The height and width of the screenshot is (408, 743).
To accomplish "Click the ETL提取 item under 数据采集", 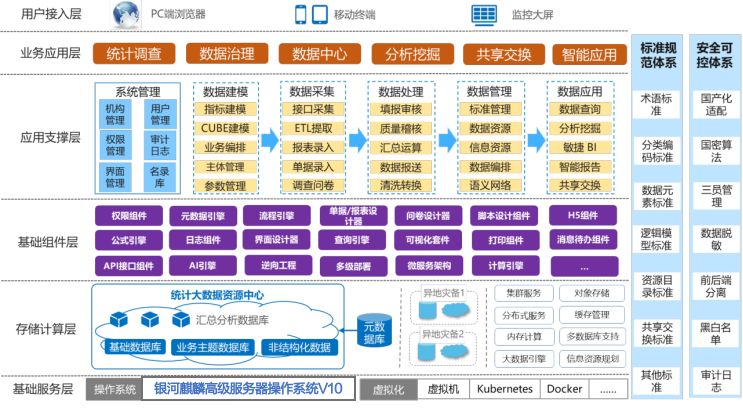I will coord(314,127).
